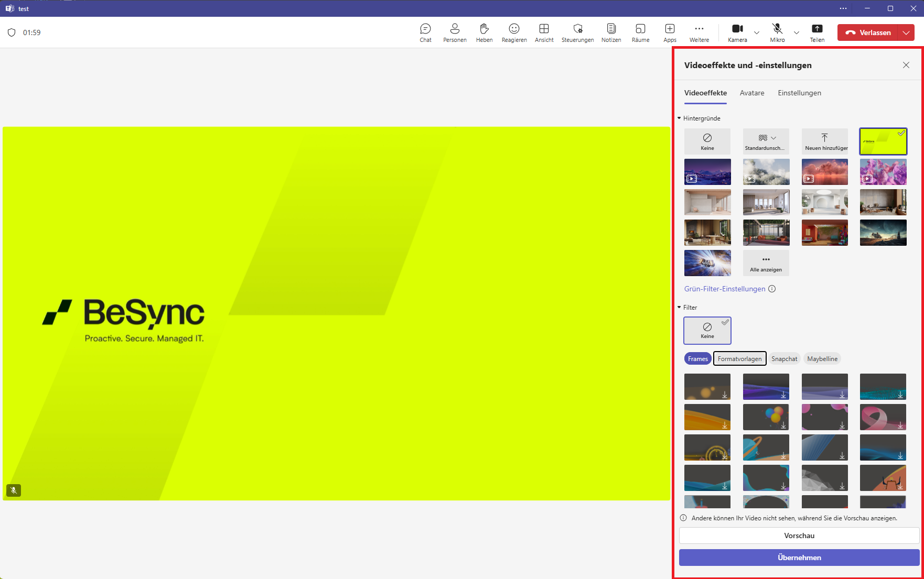Click the Übernehmen button

(799, 558)
